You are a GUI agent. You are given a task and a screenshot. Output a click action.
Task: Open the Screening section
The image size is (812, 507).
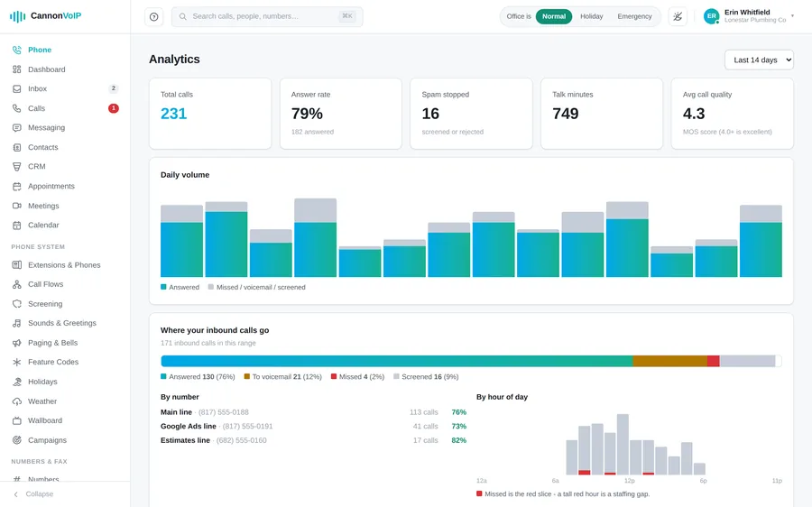[x=65, y=303]
